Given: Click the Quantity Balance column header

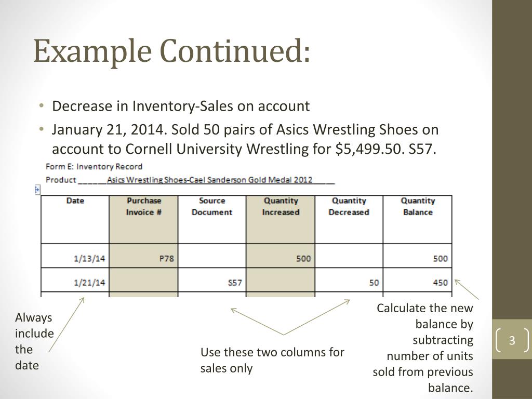Looking at the screenshot, I should click(418, 219).
